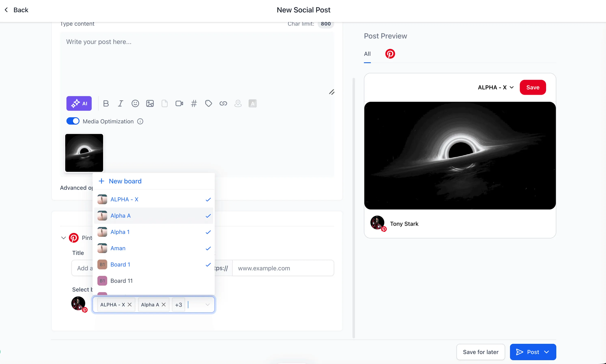Click the www.example.com link field
The image size is (606, 364).
283,268
